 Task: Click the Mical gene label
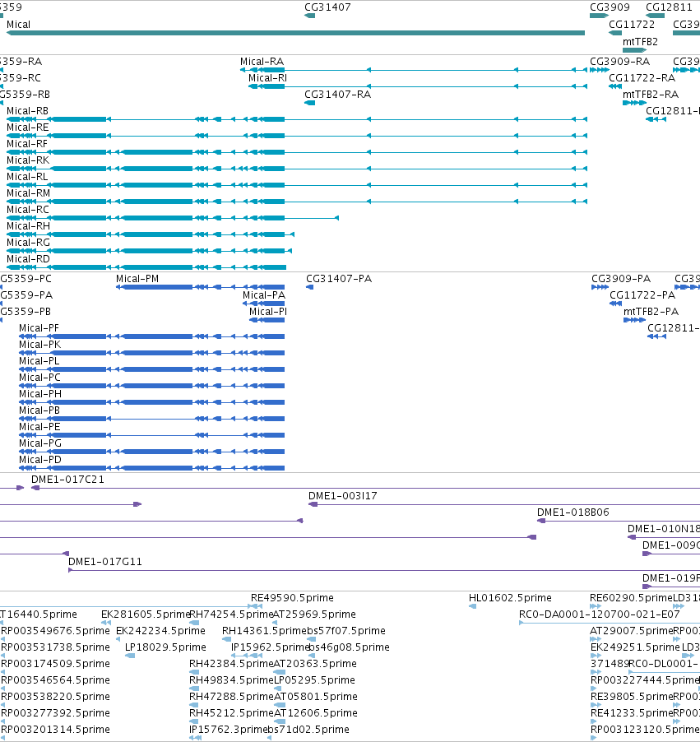[18, 25]
